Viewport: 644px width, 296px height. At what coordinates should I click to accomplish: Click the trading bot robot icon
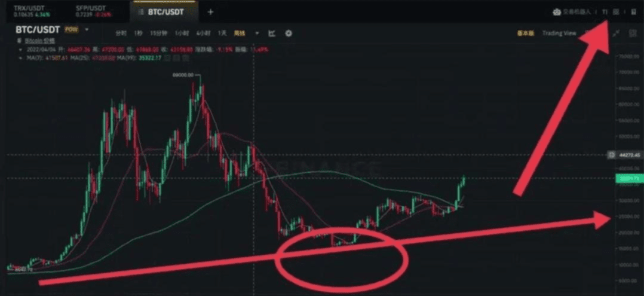click(557, 12)
